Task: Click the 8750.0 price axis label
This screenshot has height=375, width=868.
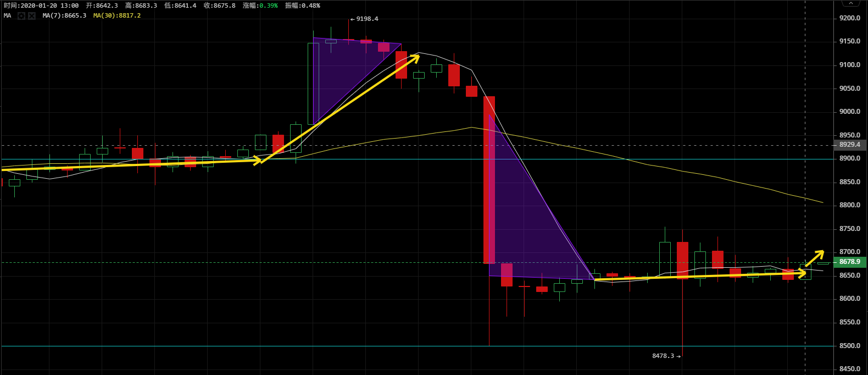Action: tap(850, 229)
